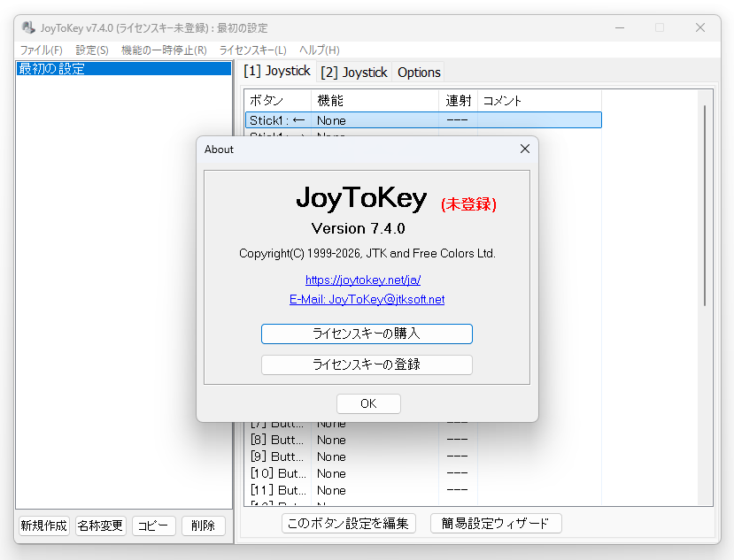This screenshot has width=734, height=560.
Task: Click the button list vertical scrollbar
Action: 705,206
